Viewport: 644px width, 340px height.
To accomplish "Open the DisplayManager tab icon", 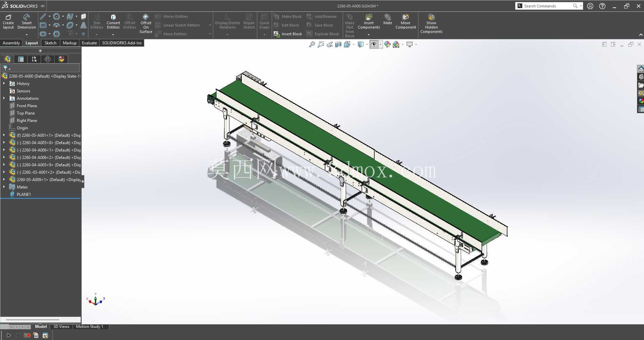I will (61, 59).
